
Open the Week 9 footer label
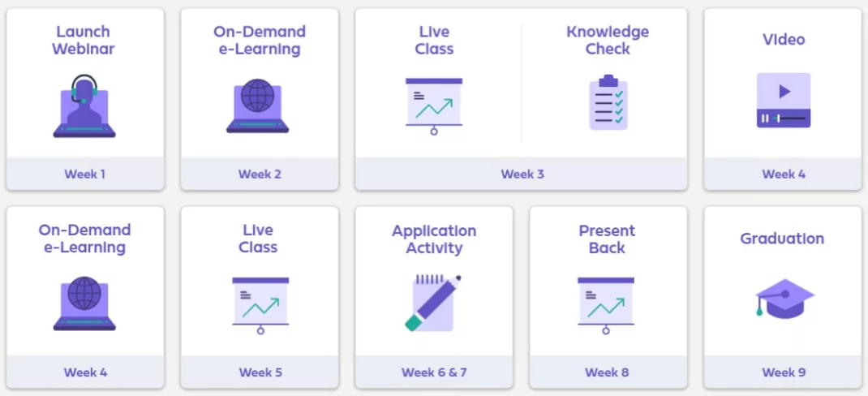(x=784, y=372)
